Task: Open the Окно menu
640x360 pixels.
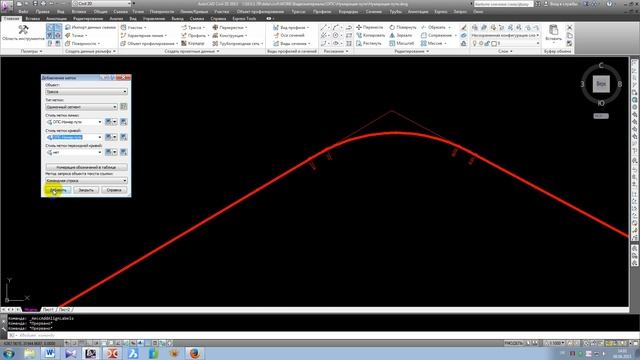Action: (x=478, y=12)
